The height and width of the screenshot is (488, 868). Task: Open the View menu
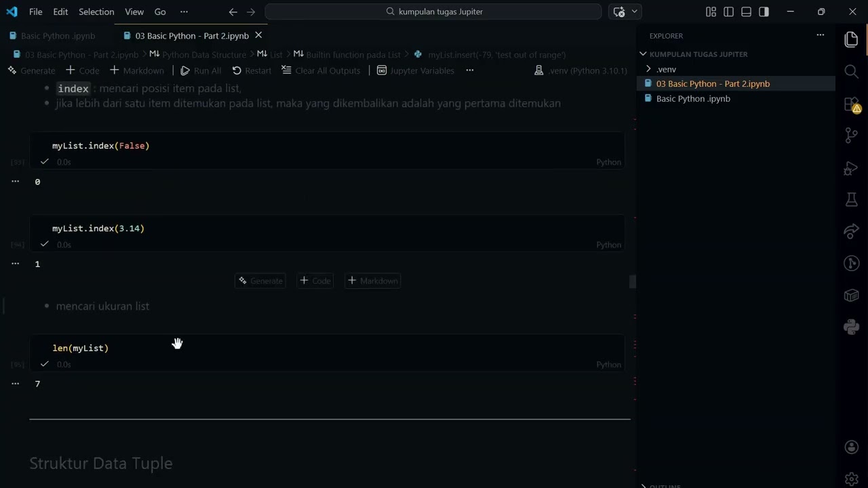(x=134, y=12)
